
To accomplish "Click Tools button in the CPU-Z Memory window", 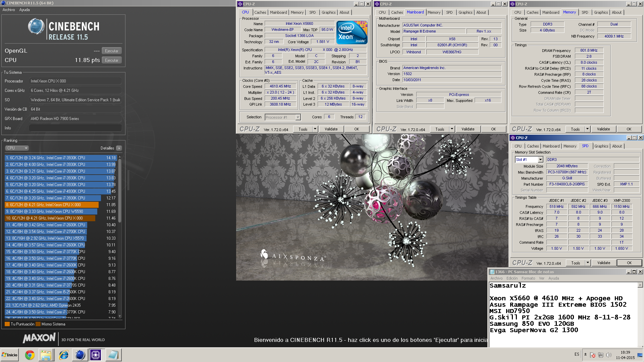I will (x=575, y=129).
